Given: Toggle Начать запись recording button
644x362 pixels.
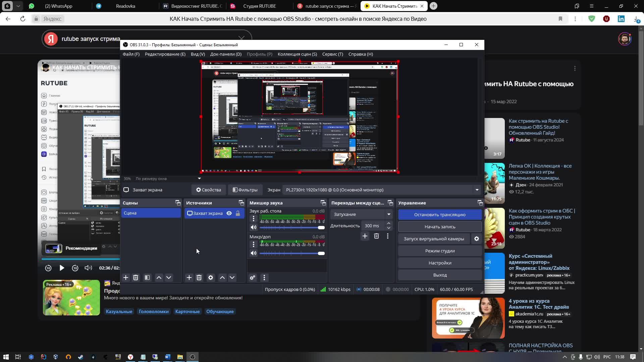Looking at the screenshot, I should coord(440,227).
